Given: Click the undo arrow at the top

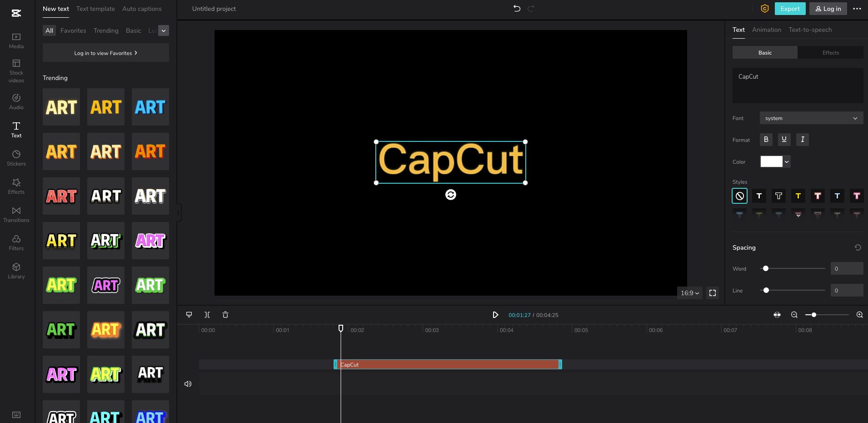Looking at the screenshot, I should pos(517,8).
